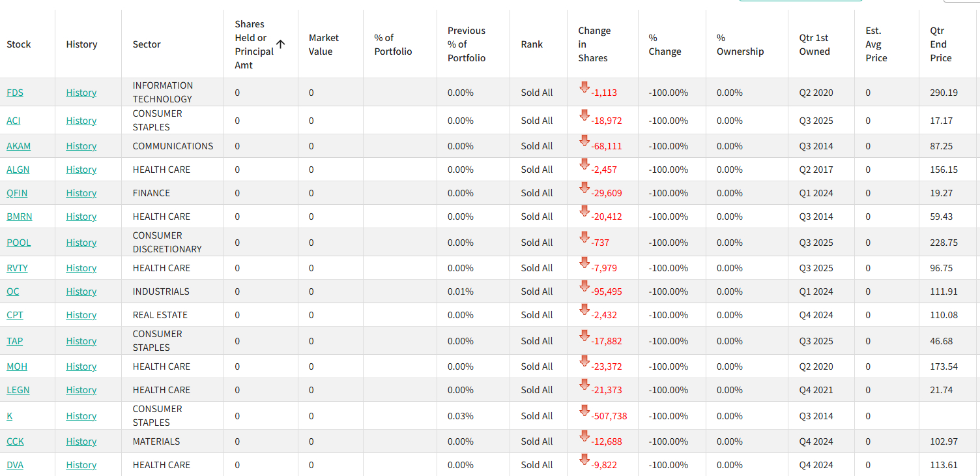Click the red down arrow in MOH row
The height and width of the screenshot is (476, 980).
pos(584,361)
